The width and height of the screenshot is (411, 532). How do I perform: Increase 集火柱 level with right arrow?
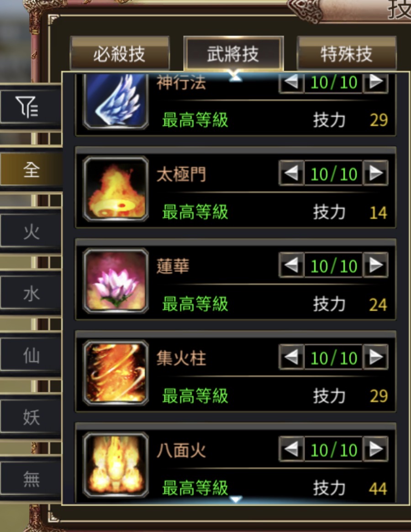[x=376, y=357]
